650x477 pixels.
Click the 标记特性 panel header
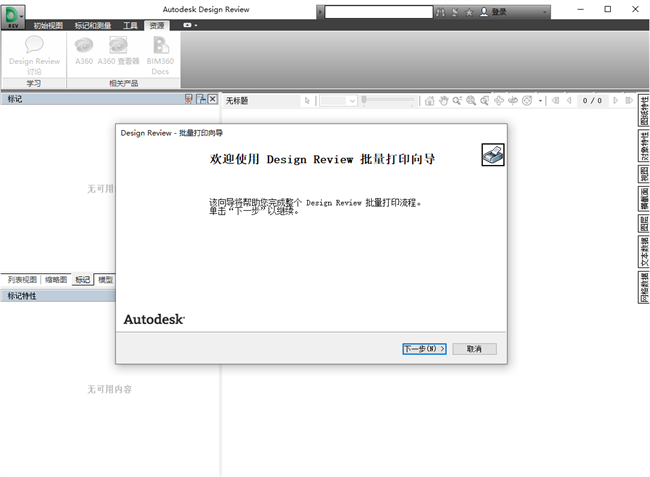coord(58,296)
